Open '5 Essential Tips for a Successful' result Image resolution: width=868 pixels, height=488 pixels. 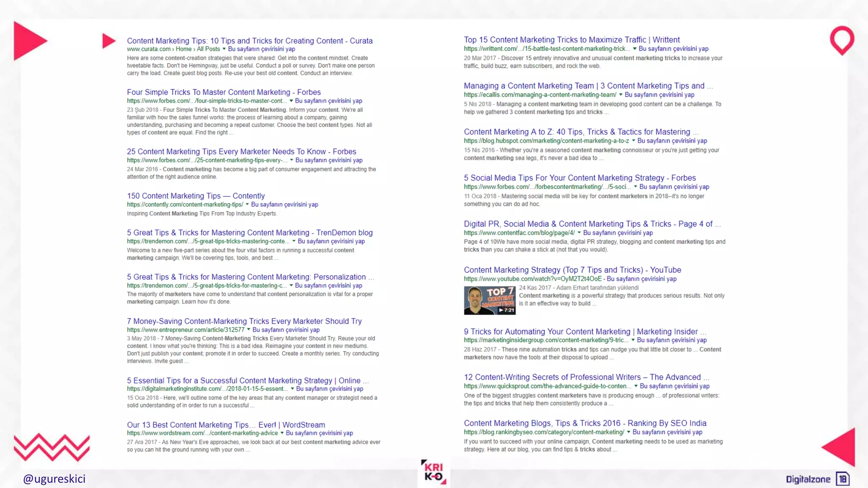pyautogui.click(x=248, y=380)
